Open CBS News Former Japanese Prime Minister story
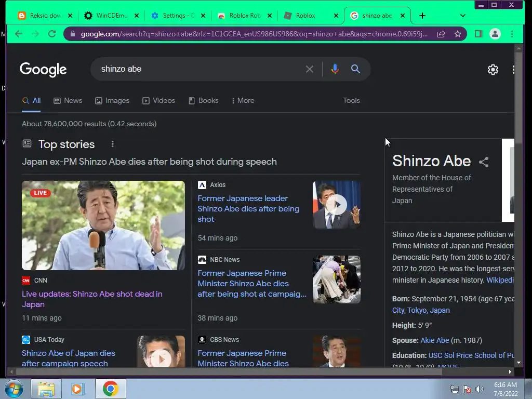The width and height of the screenshot is (532, 399). [x=243, y=358]
